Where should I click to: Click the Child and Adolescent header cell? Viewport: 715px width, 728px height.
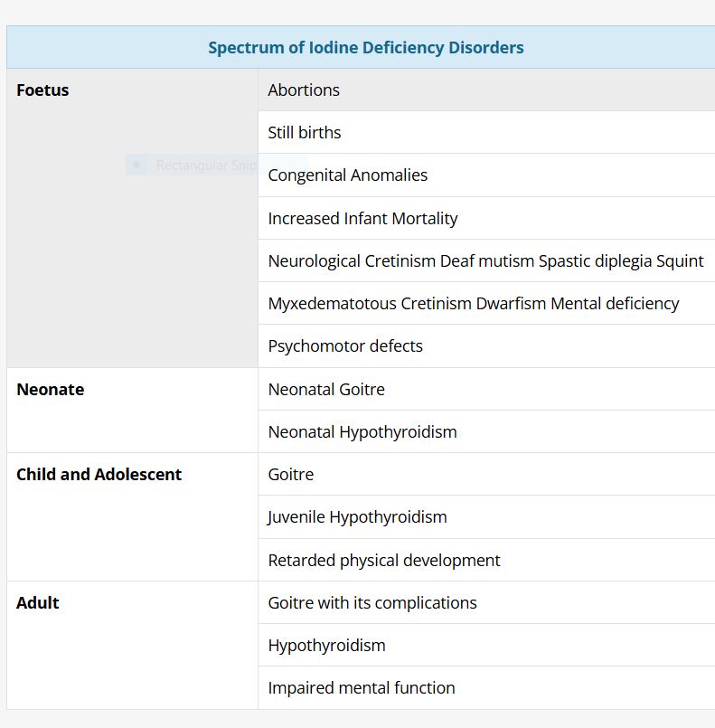[99, 475]
